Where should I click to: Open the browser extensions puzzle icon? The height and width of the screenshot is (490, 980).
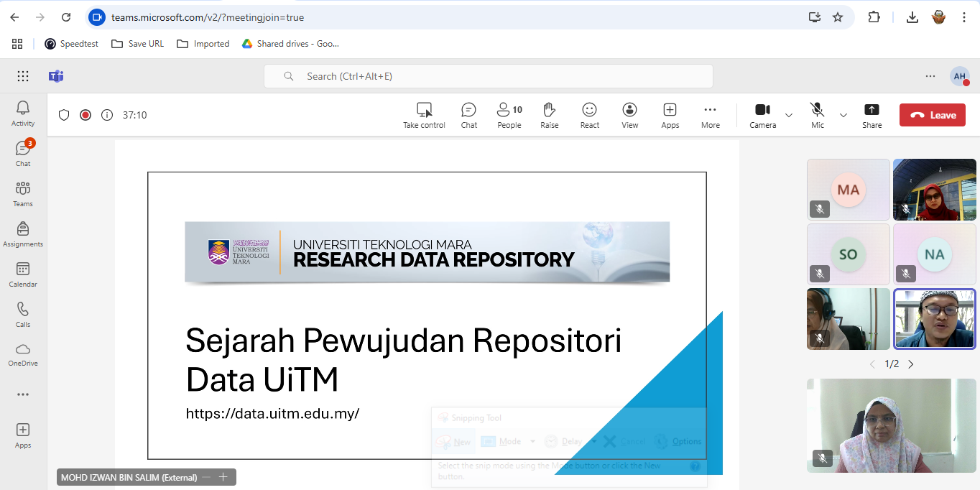[x=874, y=17]
